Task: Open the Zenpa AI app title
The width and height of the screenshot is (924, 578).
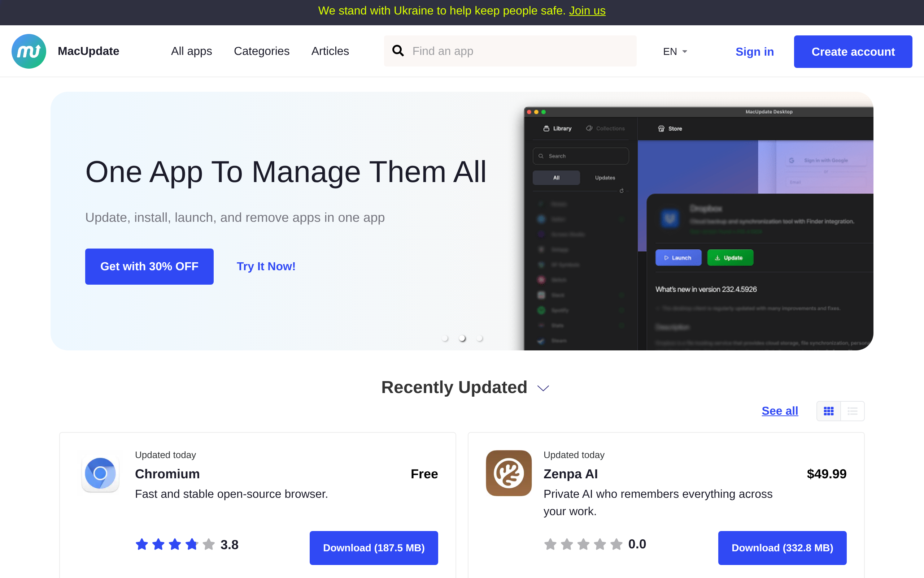Action: coord(570,474)
